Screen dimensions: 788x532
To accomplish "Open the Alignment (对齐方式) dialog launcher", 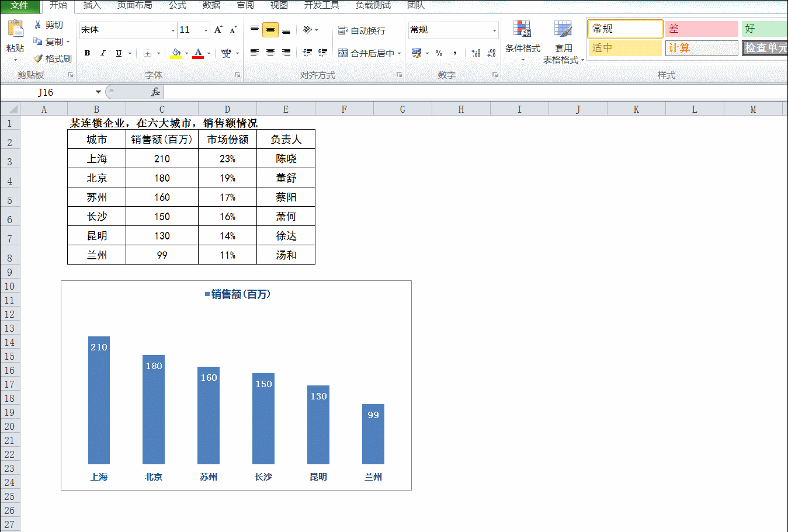I will (x=400, y=75).
